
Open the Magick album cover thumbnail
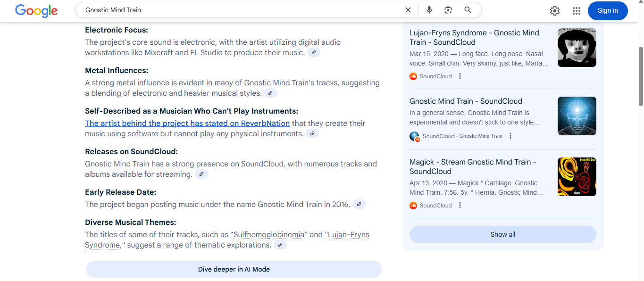coord(577,177)
